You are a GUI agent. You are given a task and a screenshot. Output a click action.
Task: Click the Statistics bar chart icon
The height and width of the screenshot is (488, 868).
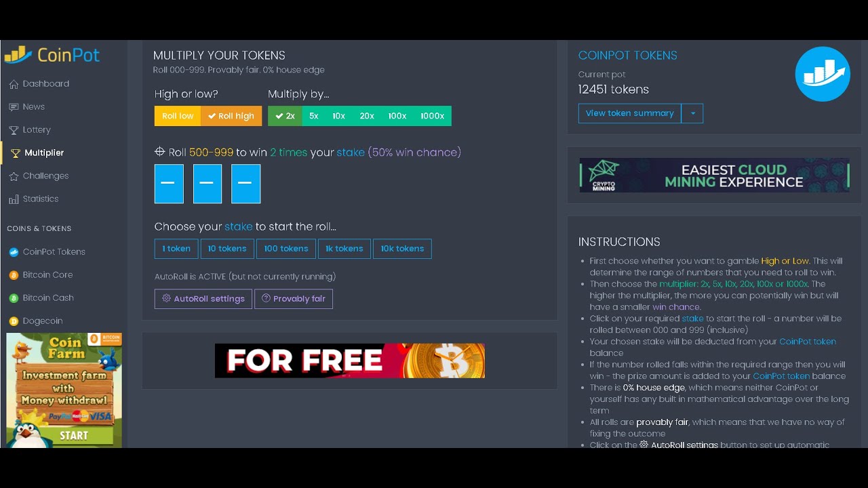pyautogui.click(x=14, y=199)
